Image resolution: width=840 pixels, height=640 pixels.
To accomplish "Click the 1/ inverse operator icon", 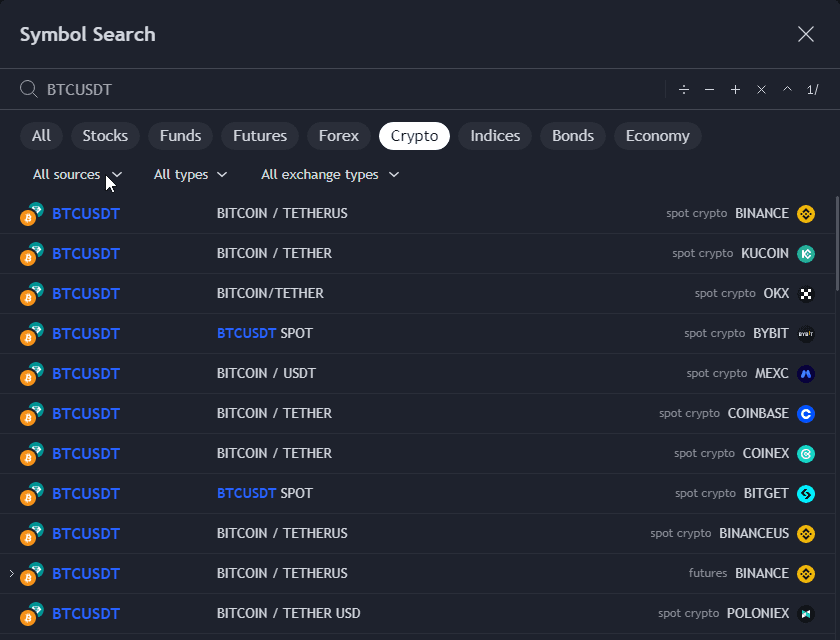I will 812,90.
